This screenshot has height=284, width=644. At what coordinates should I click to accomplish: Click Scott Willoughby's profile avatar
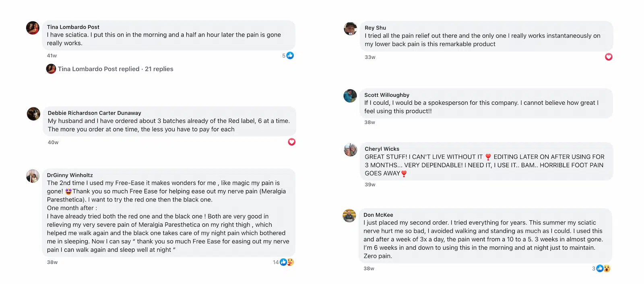[350, 96]
